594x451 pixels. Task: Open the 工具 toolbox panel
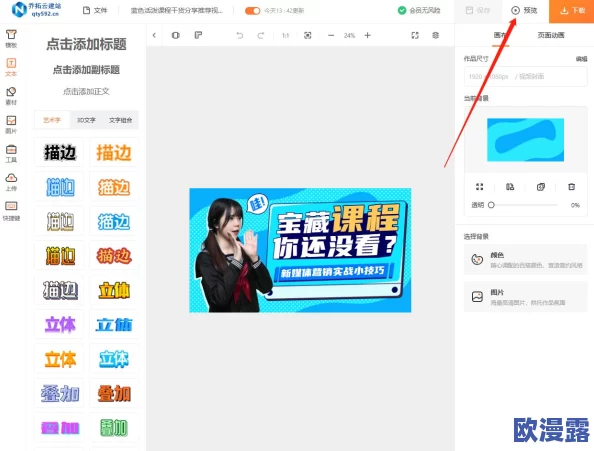[11, 154]
